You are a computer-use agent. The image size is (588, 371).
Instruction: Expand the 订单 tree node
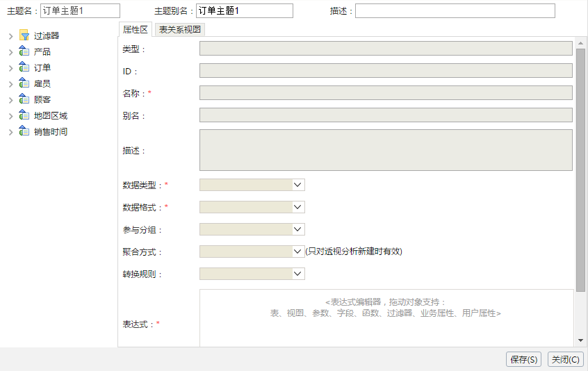click(x=11, y=68)
